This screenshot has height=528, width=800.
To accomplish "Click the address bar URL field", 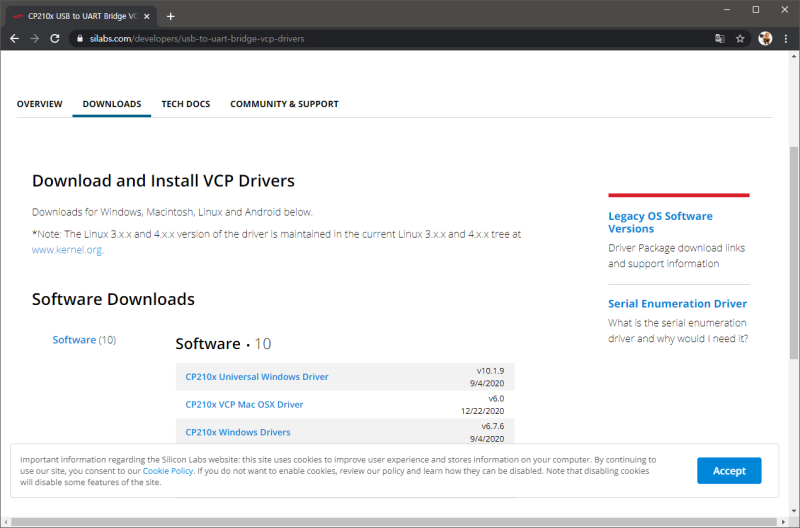I will click(x=300, y=38).
